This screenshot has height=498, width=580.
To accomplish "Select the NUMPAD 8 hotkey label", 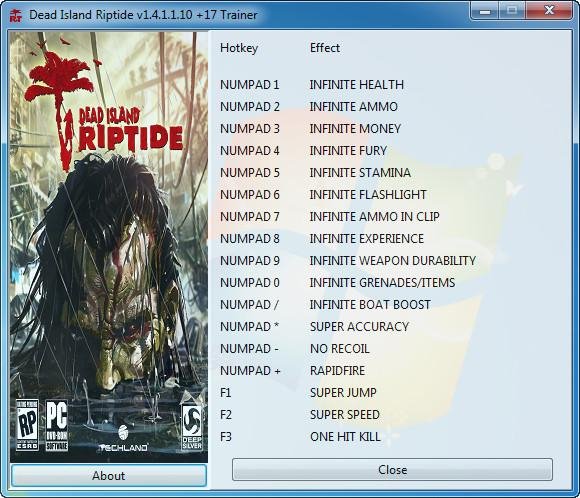I will (x=250, y=239).
